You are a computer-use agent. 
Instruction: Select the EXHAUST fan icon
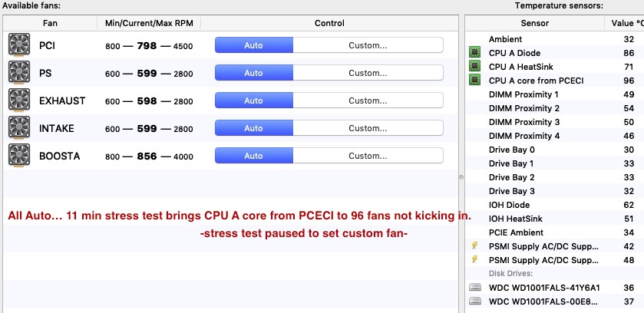click(19, 100)
